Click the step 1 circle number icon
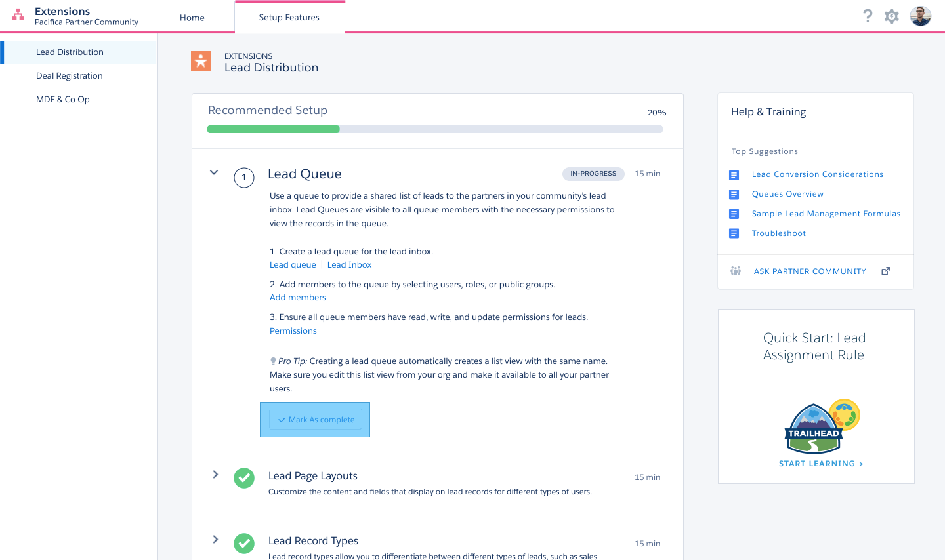The width and height of the screenshot is (945, 560). (244, 177)
